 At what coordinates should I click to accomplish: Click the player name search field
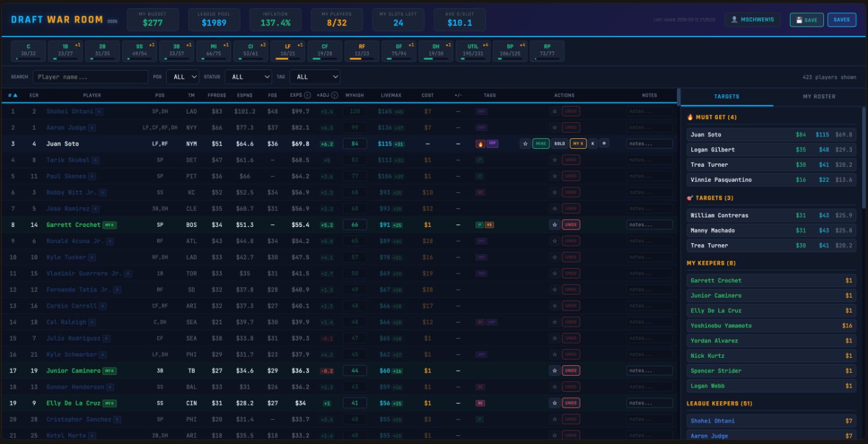pyautogui.click(x=90, y=77)
